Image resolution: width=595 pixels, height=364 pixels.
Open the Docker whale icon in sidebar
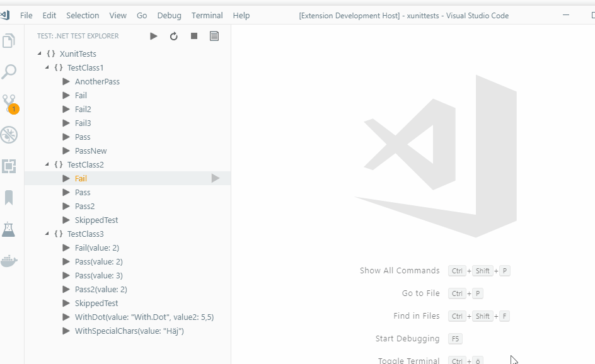coord(9,261)
